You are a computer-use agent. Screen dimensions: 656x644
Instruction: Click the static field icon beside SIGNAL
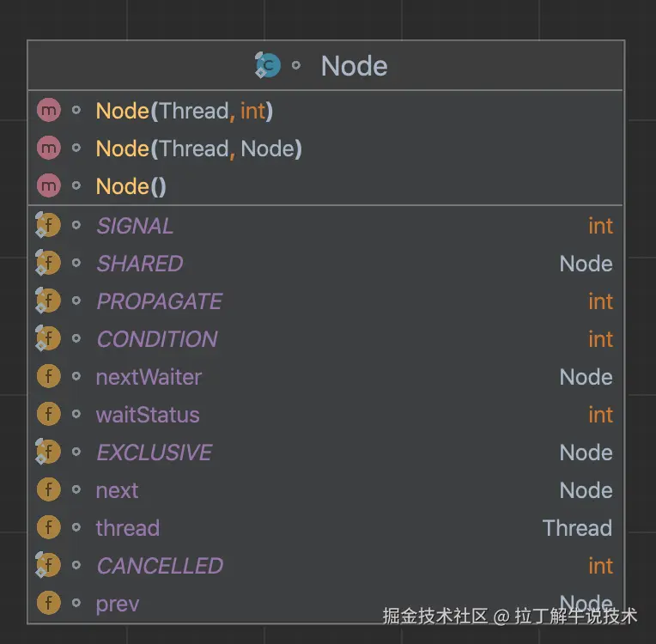pyautogui.click(x=48, y=226)
